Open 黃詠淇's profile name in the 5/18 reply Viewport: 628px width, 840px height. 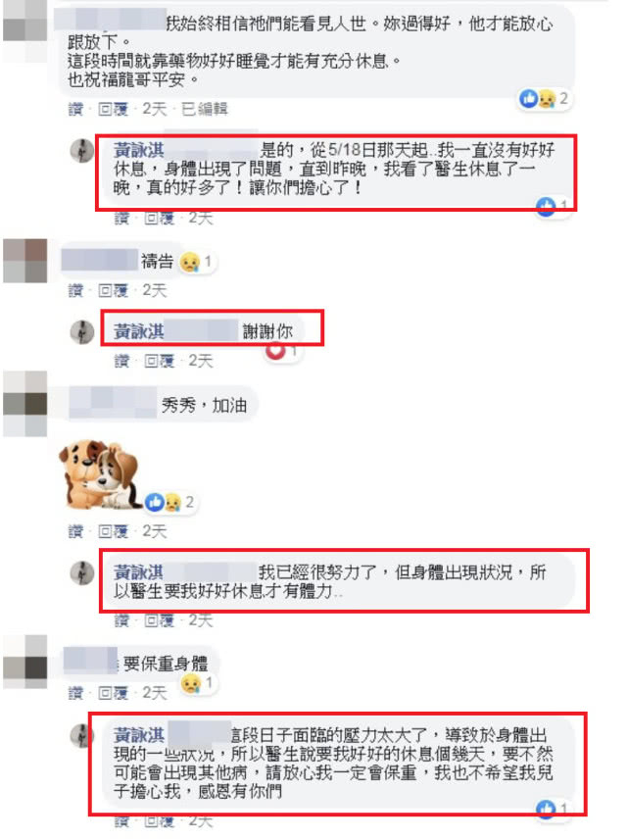click(x=139, y=150)
